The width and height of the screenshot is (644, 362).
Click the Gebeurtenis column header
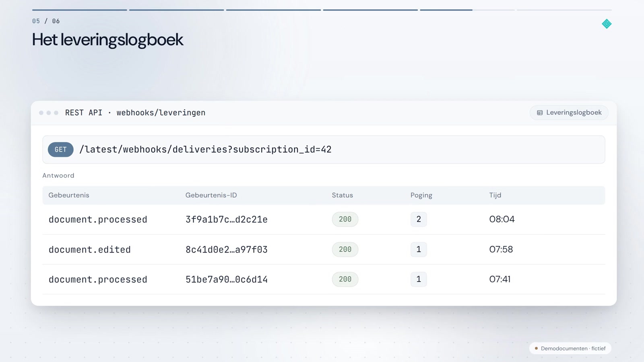tap(69, 195)
